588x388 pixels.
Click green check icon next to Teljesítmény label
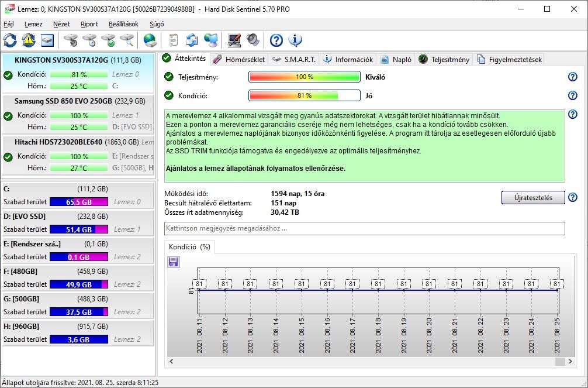[169, 77]
